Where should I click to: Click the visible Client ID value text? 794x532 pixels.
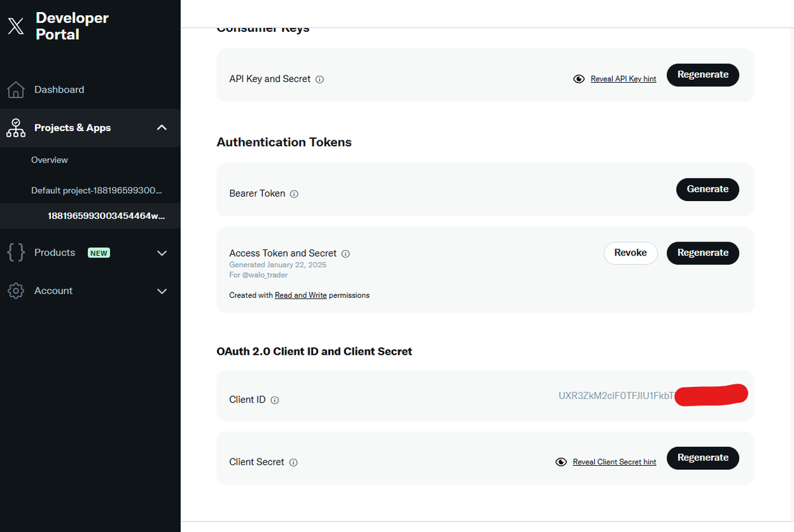617,396
